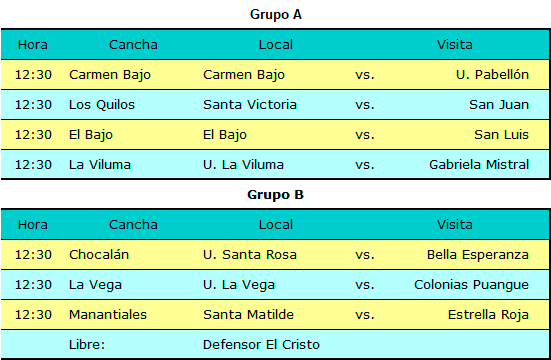Select the Chocalán venue cell

pos(99,255)
